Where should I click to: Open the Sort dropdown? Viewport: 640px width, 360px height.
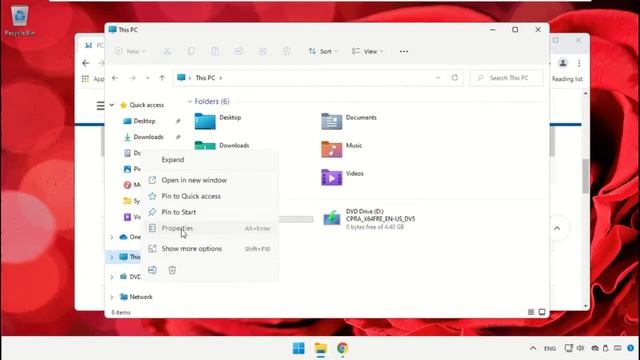[x=323, y=51]
